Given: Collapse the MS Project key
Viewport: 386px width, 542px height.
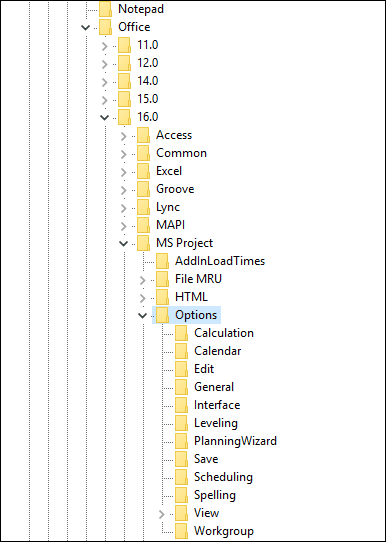Looking at the screenshot, I should point(123,244).
